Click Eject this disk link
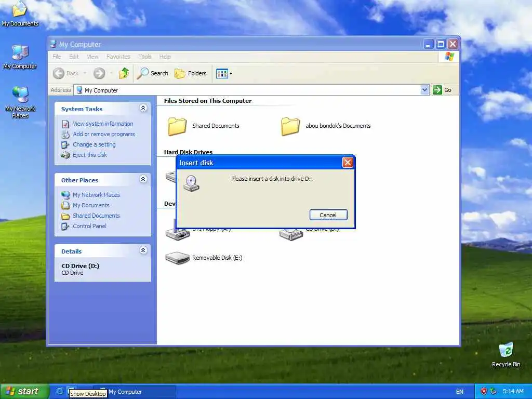 pos(89,155)
